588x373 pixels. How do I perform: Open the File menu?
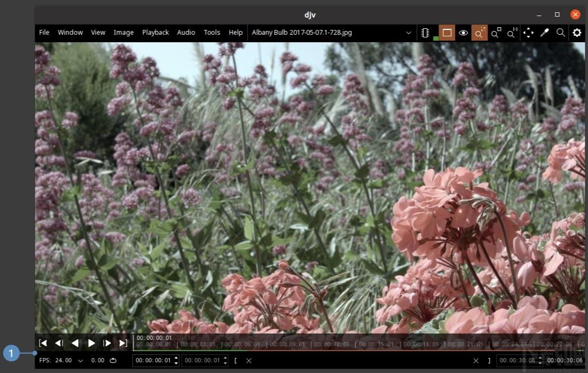44,33
